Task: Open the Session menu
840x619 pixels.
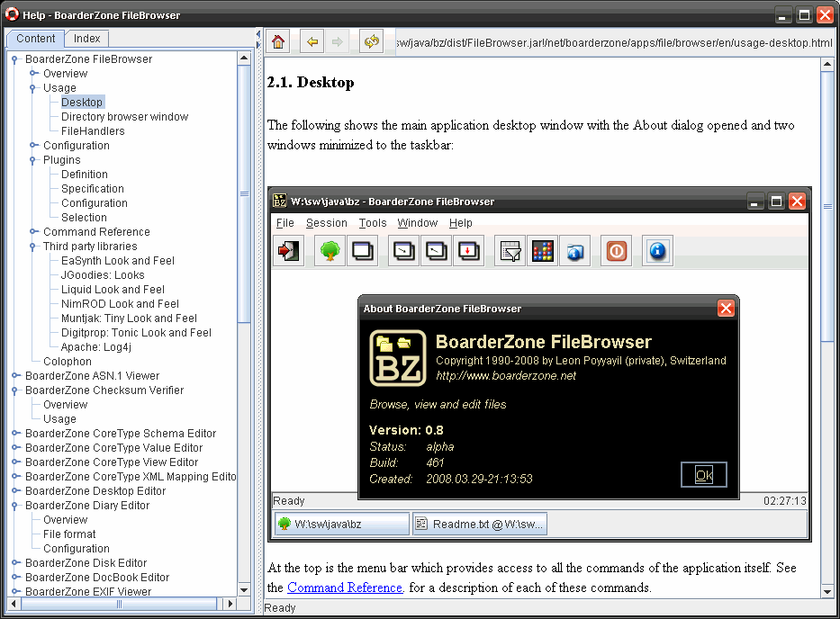Action: [326, 223]
